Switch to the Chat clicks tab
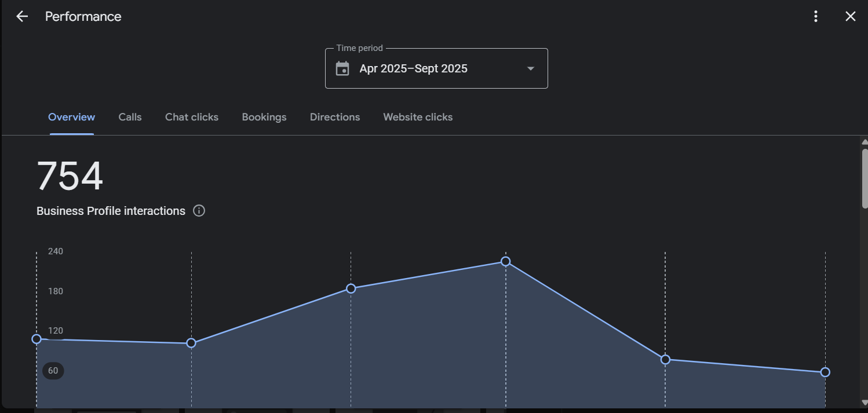The image size is (868, 413). (x=192, y=117)
